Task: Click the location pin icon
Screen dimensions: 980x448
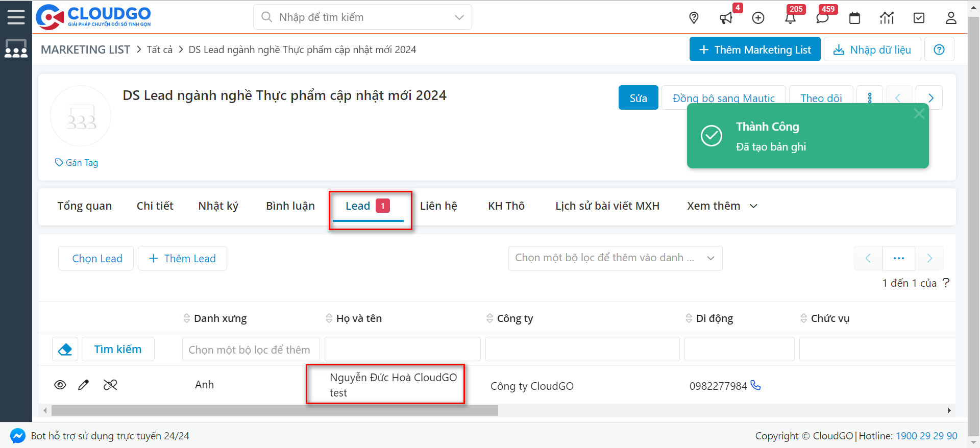Action: pos(694,18)
